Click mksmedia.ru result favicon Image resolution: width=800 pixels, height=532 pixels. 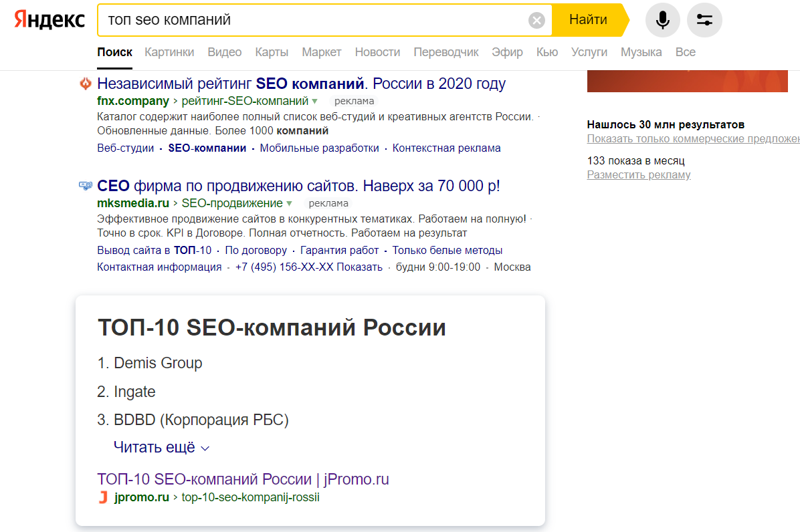[x=85, y=186]
